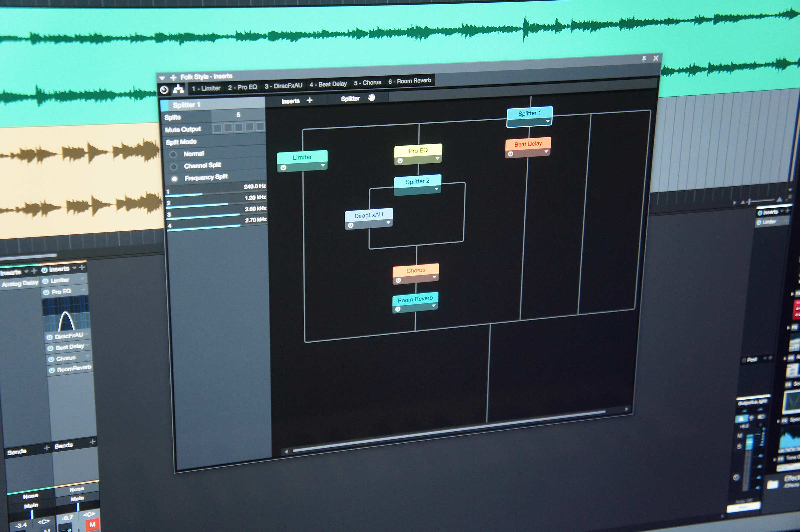Viewport: 800px width, 532px height.
Task: Click the Splits value field showing 5
Action: (238, 115)
